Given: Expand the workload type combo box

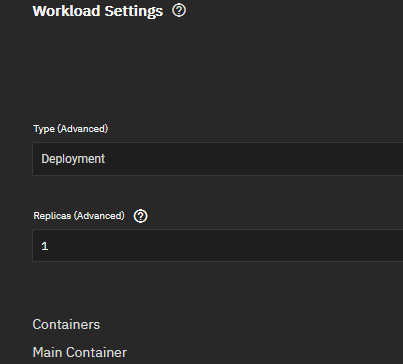Looking at the screenshot, I should tap(218, 159).
